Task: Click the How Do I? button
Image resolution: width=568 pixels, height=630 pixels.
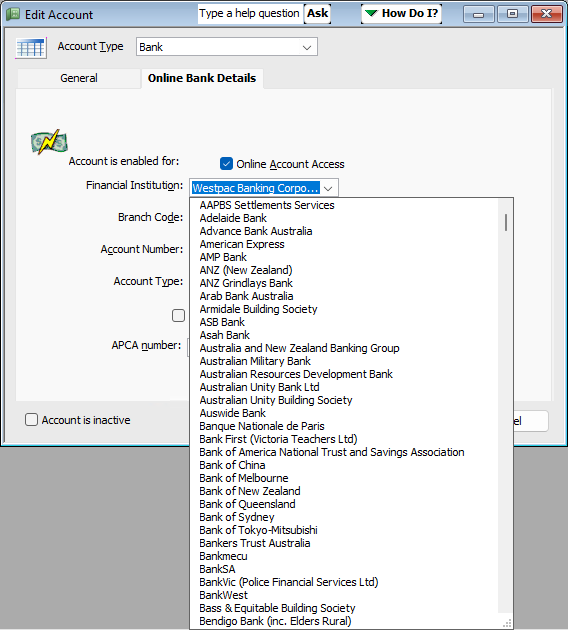Action: 401,14
